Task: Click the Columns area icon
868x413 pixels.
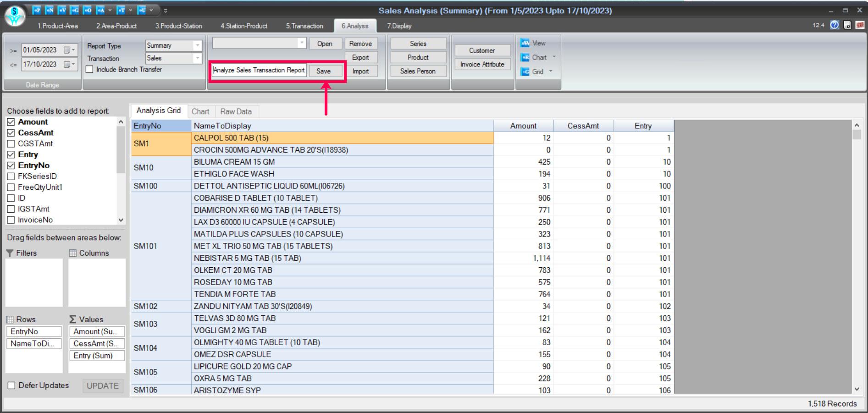Action: click(72, 253)
